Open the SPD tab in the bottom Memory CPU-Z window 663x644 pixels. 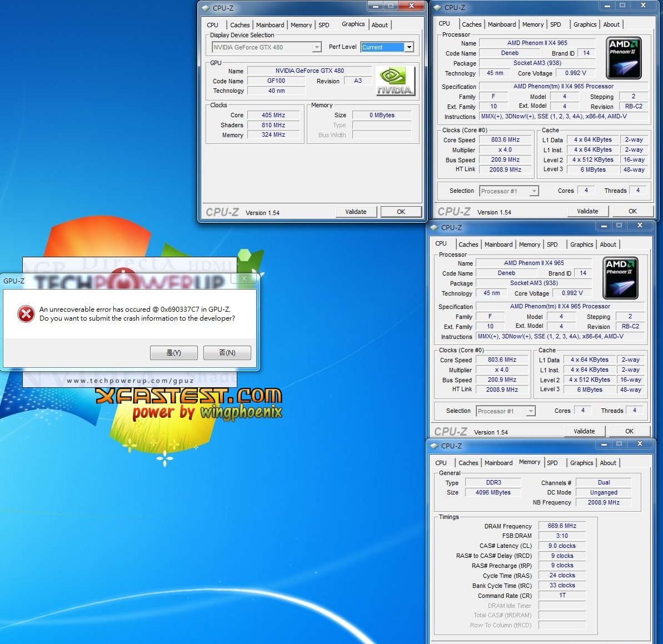(x=552, y=463)
